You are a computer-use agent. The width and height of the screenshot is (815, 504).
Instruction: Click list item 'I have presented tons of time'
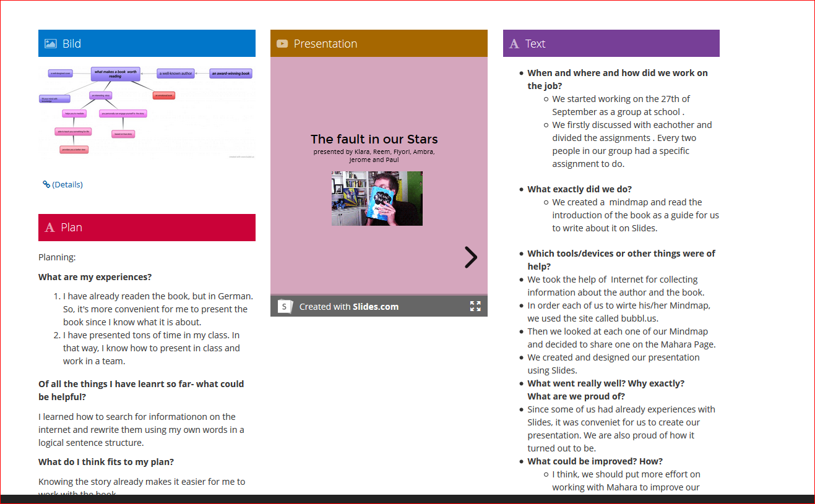152,348
